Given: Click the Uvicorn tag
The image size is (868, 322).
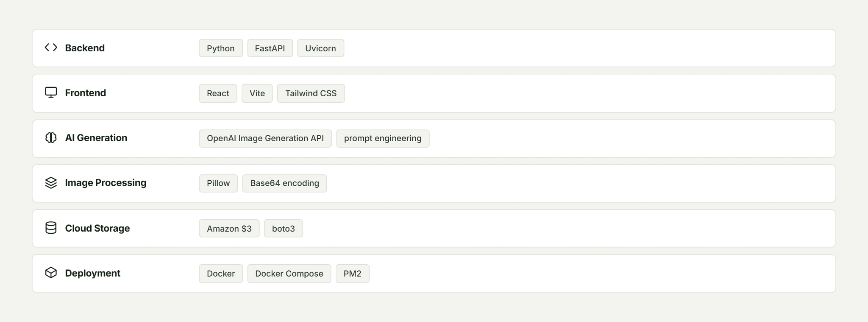Looking at the screenshot, I should click(320, 48).
